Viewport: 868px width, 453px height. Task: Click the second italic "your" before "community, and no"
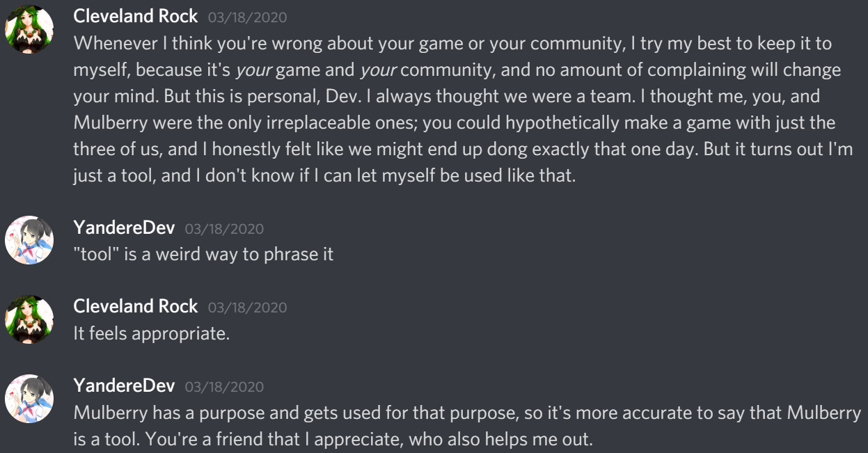pos(378,70)
